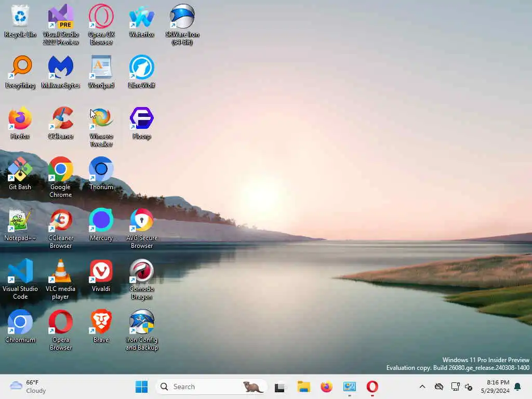Open the muted volume tray icon
Image resolution: width=532 pixels, height=399 pixels.
(469, 387)
